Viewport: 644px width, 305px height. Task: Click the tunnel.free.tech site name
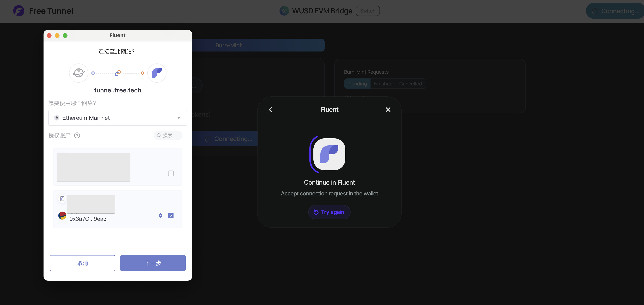click(118, 90)
